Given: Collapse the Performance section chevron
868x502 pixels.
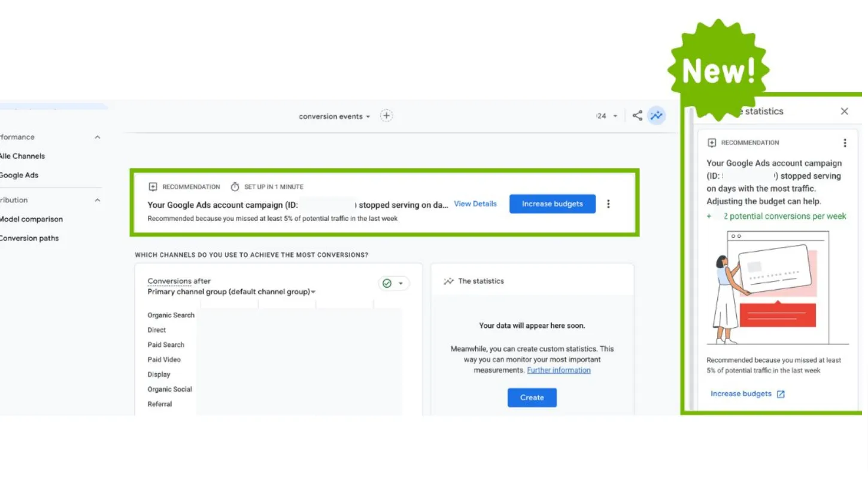Looking at the screenshot, I should 98,137.
